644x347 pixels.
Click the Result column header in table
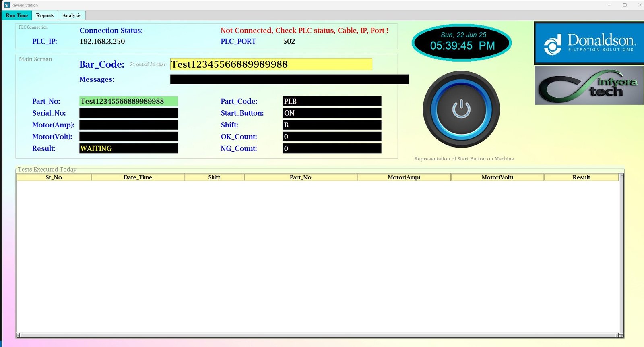pos(581,177)
